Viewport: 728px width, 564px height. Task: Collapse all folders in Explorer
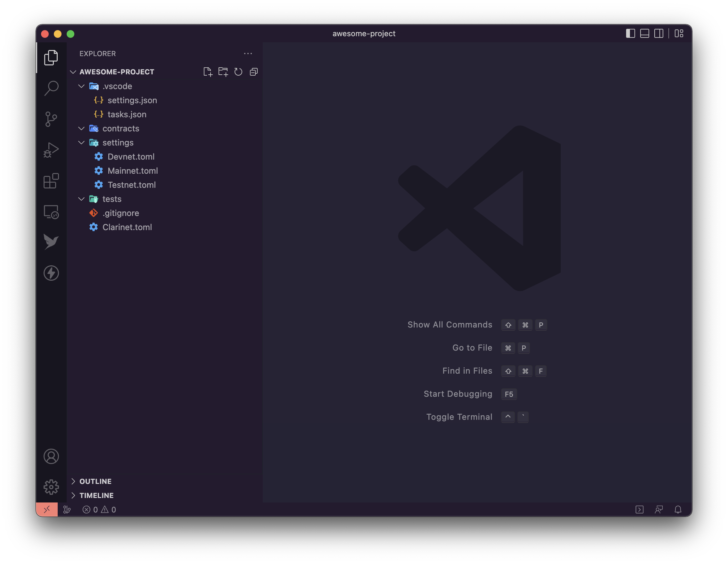[254, 72]
